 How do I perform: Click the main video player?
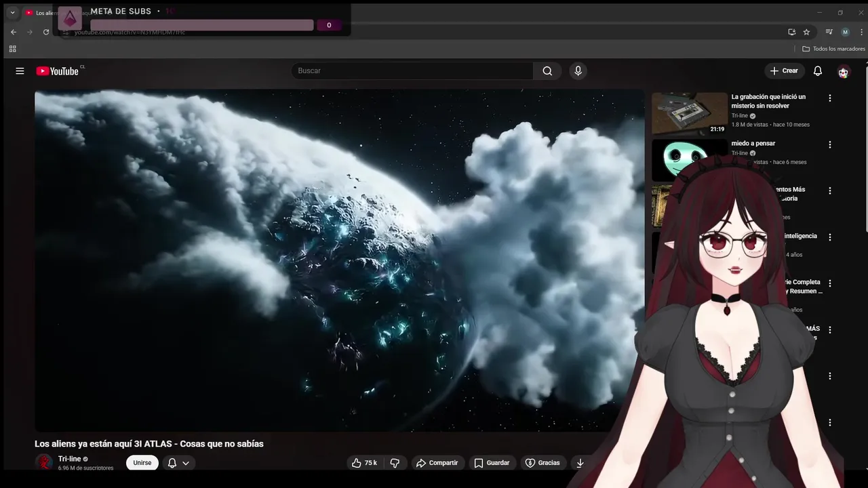coord(339,260)
